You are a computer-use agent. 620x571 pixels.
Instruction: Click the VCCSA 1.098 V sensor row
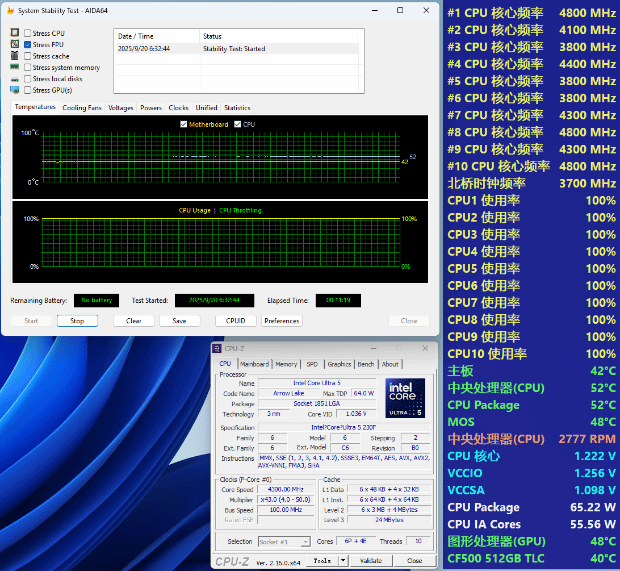click(x=531, y=490)
